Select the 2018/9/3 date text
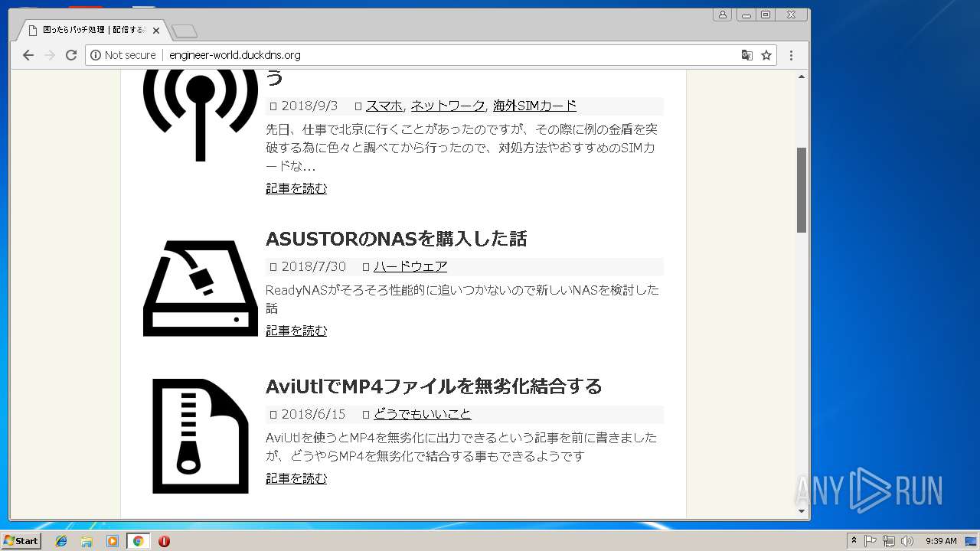980x551 pixels. (x=309, y=106)
